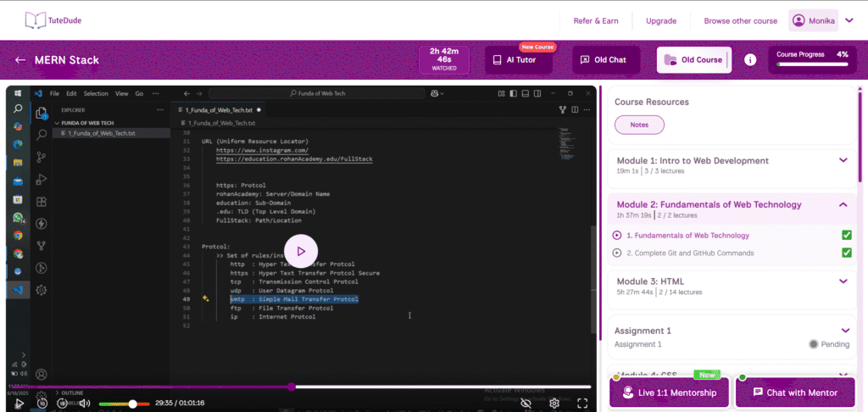Open the course info icon
This screenshot has height=412, width=868.
pos(749,60)
